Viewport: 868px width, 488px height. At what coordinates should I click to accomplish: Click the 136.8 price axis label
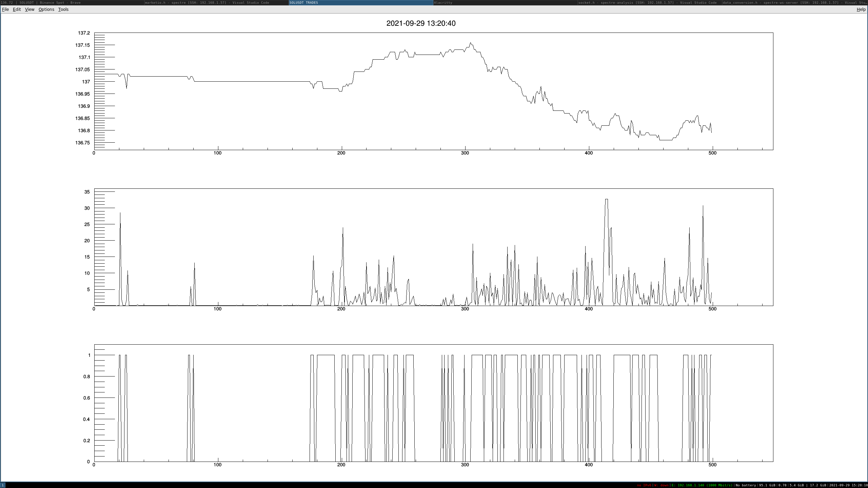[x=84, y=130]
